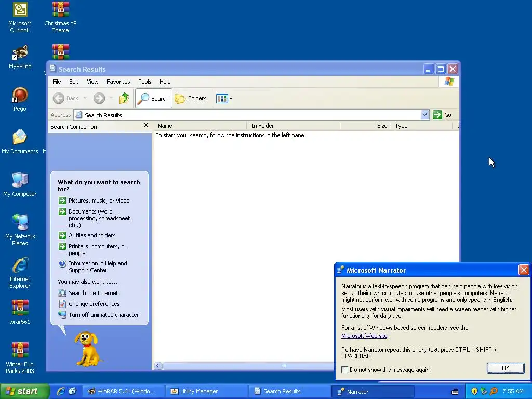The height and width of the screenshot is (399, 532).
Task: Click the results pane horizontal scrollbar thumb
Action: click(x=248, y=365)
